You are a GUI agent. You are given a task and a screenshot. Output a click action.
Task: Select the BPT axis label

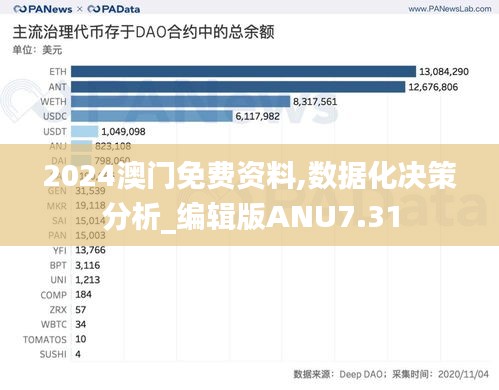(58, 265)
